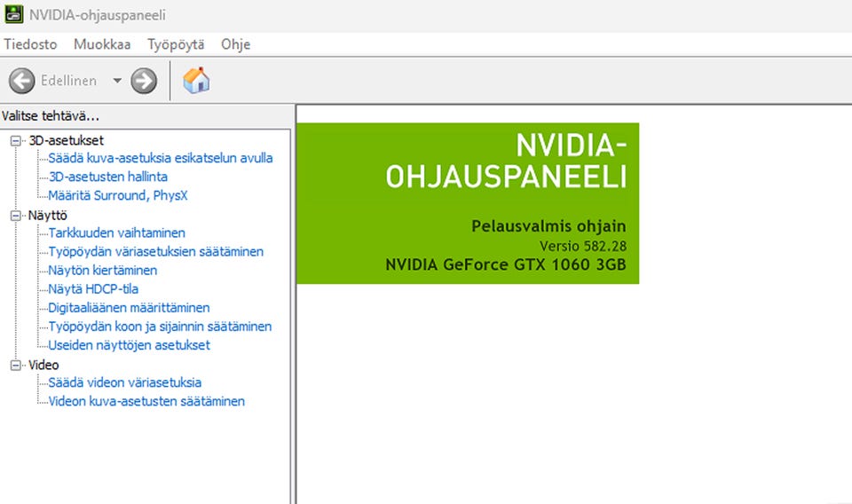852x504 pixels.
Task: Click the forward arrow icon
Action: pos(144,81)
